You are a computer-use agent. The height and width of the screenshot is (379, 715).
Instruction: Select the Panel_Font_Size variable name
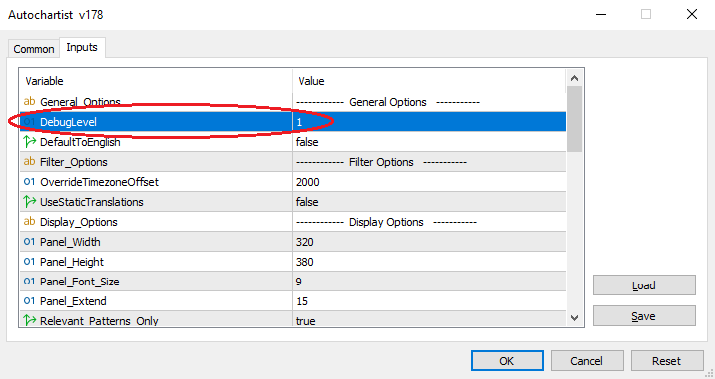click(x=80, y=282)
